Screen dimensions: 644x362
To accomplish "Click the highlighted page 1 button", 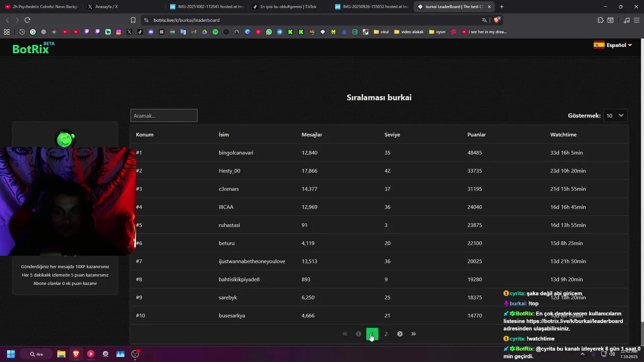I will click(372, 334).
